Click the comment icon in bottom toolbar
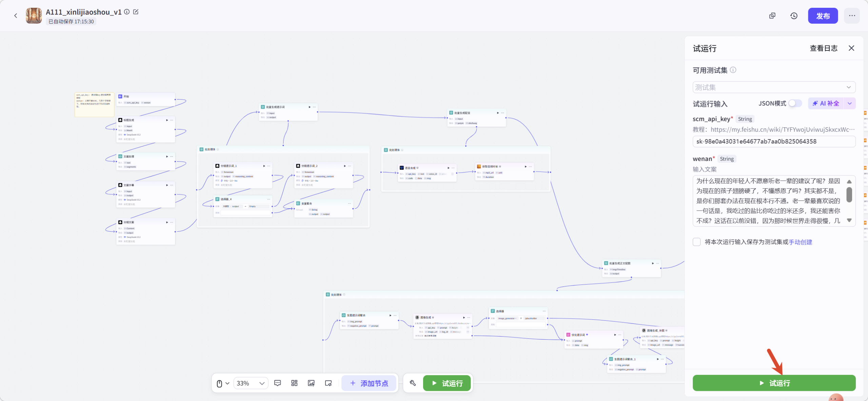The height and width of the screenshot is (401, 868). pyautogui.click(x=277, y=383)
